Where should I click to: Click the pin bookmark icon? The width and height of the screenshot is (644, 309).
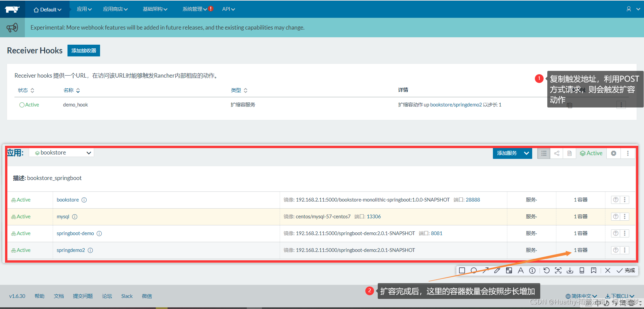tap(594, 270)
